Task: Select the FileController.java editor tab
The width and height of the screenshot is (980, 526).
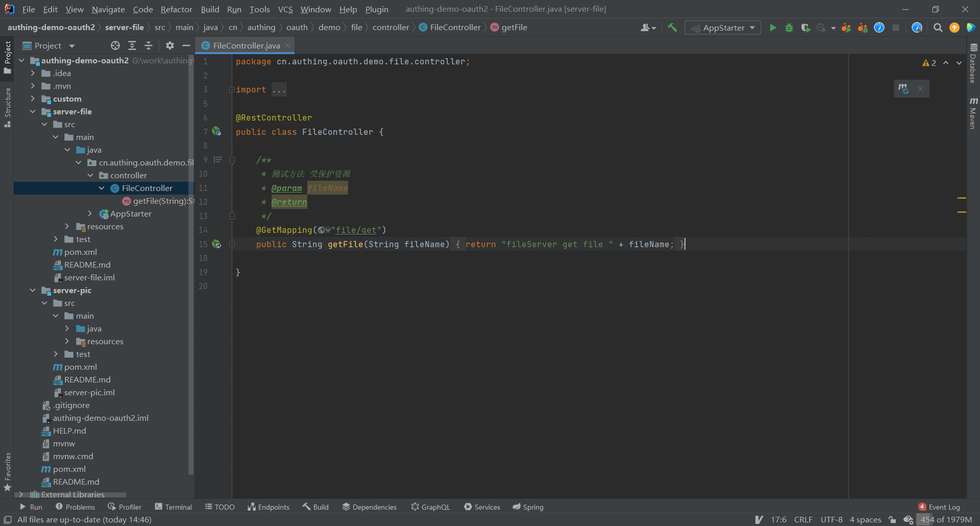Action: (246, 45)
